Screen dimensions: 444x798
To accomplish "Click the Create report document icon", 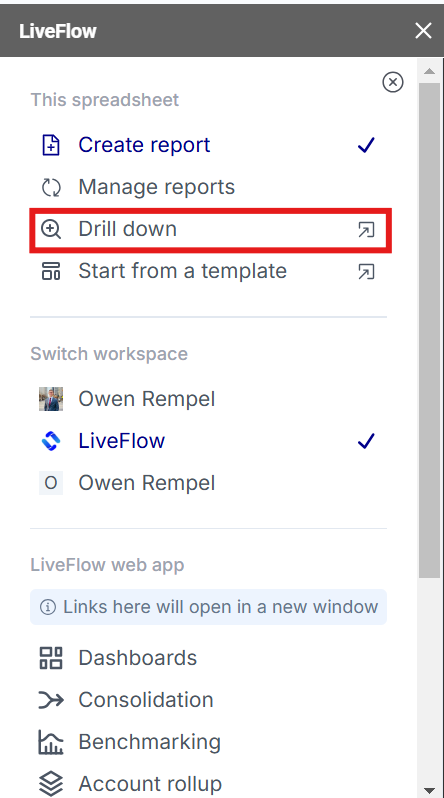I will point(51,145).
